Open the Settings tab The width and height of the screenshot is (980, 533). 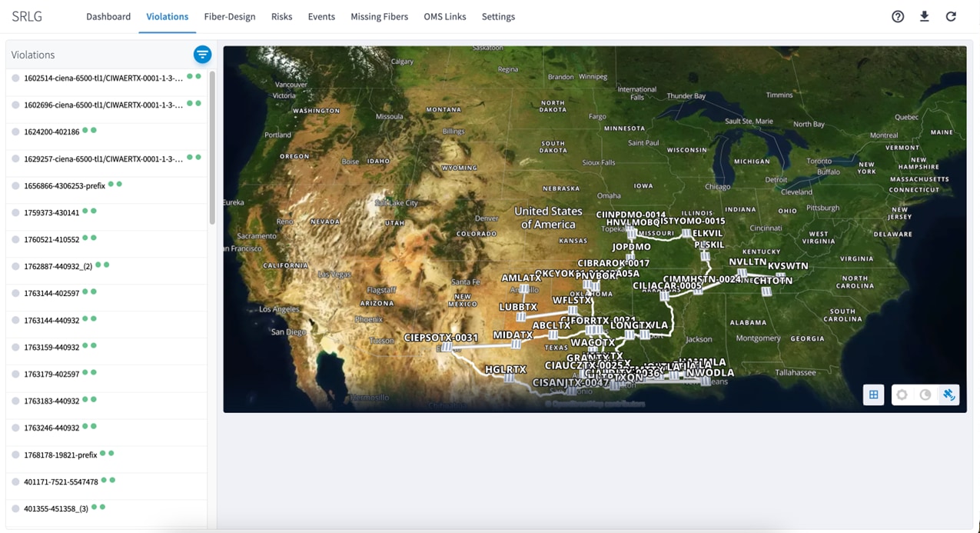[498, 16]
